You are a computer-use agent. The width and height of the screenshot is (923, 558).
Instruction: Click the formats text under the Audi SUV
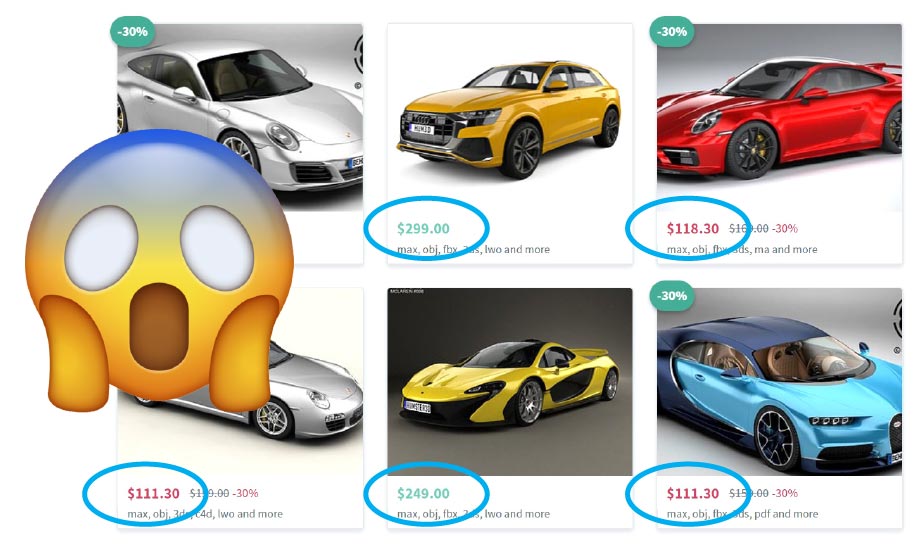coord(473,250)
